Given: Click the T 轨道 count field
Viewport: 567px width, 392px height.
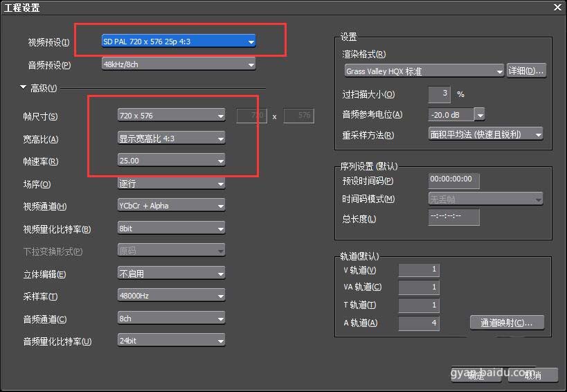Looking at the screenshot, I should [x=419, y=305].
